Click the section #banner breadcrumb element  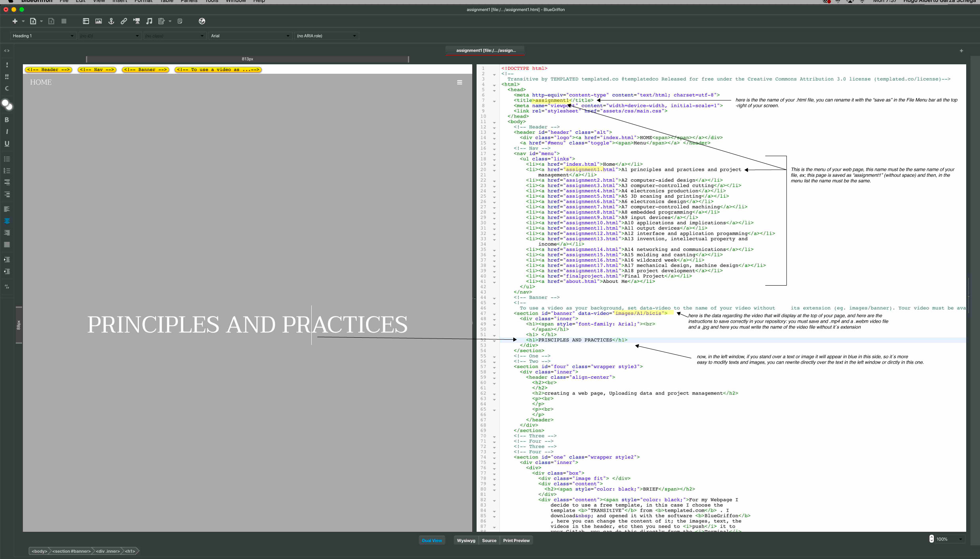[x=71, y=551]
